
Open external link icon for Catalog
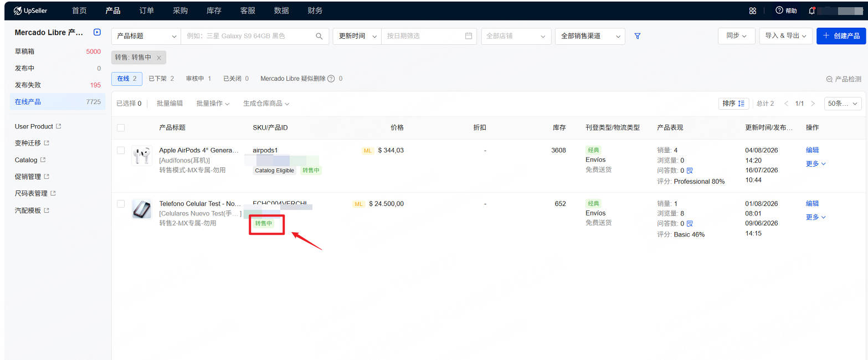[43, 160]
